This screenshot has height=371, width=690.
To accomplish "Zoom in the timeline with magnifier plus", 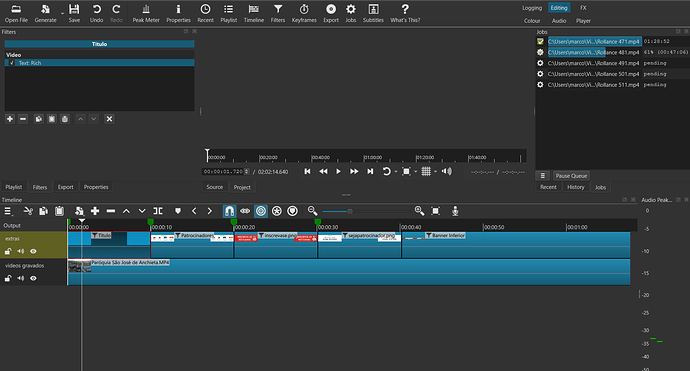I will 419,211.
